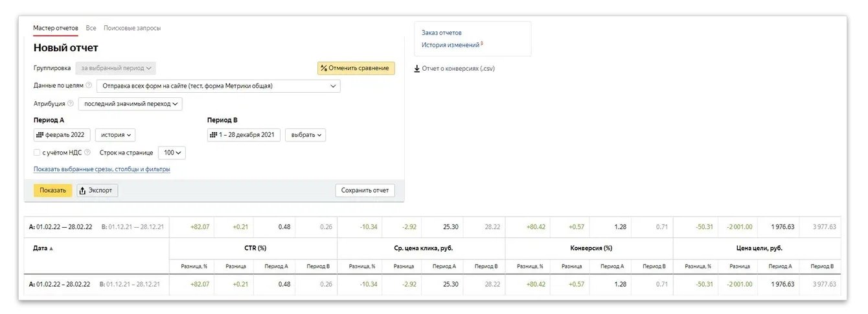Enable the с учётом НДС checkbox

pyautogui.click(x=37, y=153)
